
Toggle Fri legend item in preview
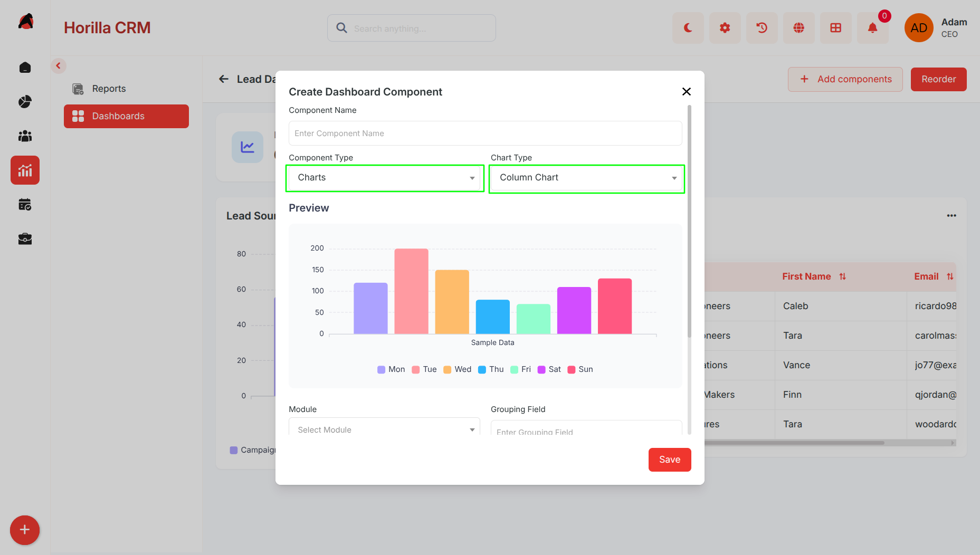[x=520, y=370]
